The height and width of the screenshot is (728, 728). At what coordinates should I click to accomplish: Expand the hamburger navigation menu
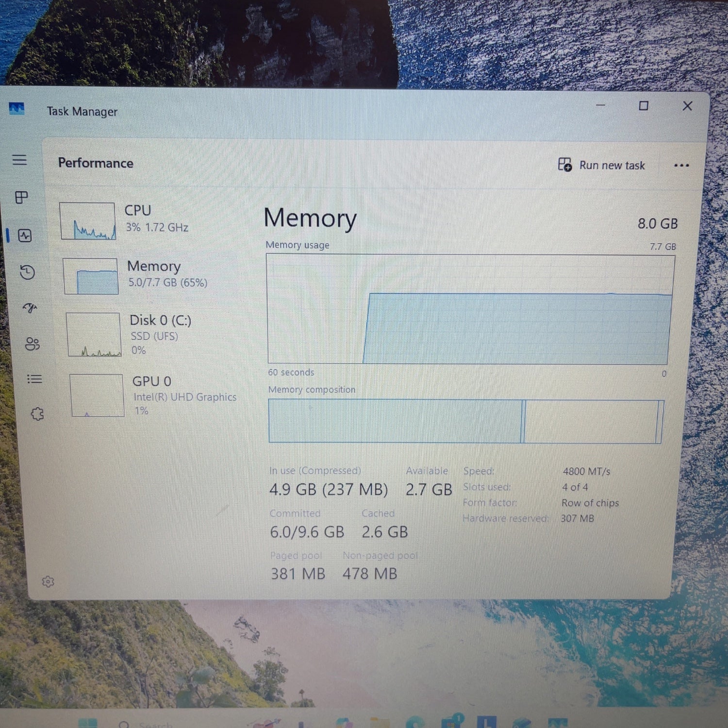(x=19, y=160)
